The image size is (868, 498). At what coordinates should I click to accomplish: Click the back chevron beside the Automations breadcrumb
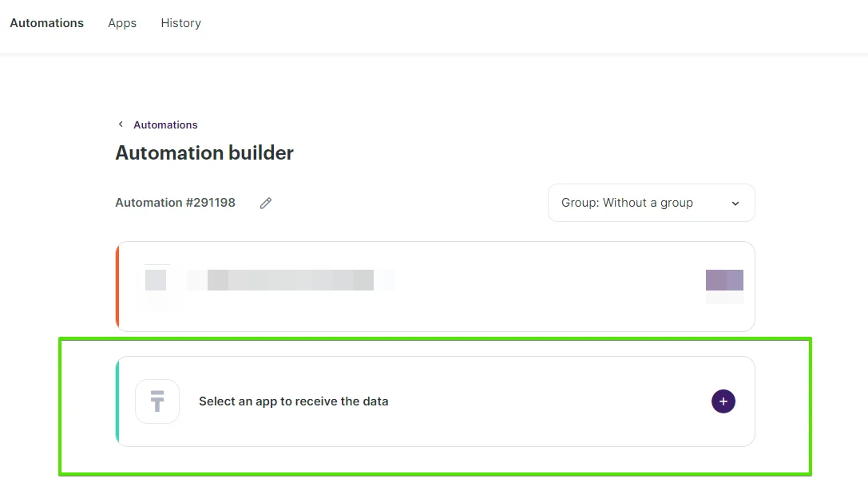121,125
